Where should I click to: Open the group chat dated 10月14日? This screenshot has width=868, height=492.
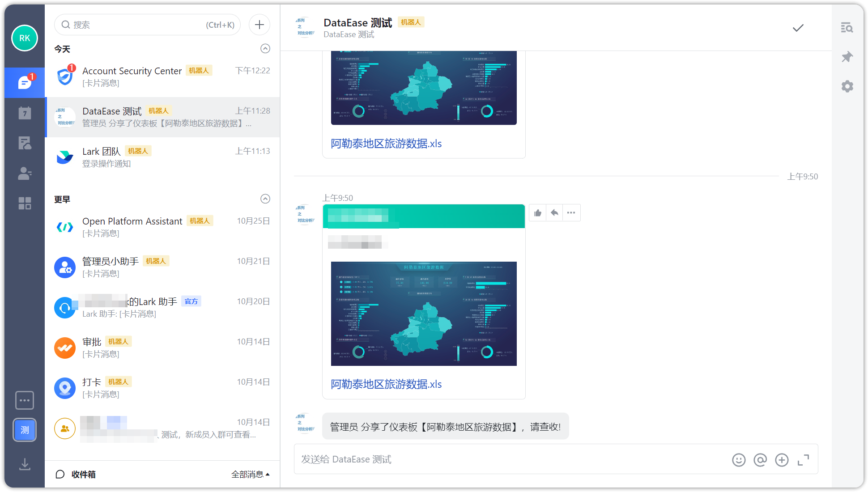[162, 428]
